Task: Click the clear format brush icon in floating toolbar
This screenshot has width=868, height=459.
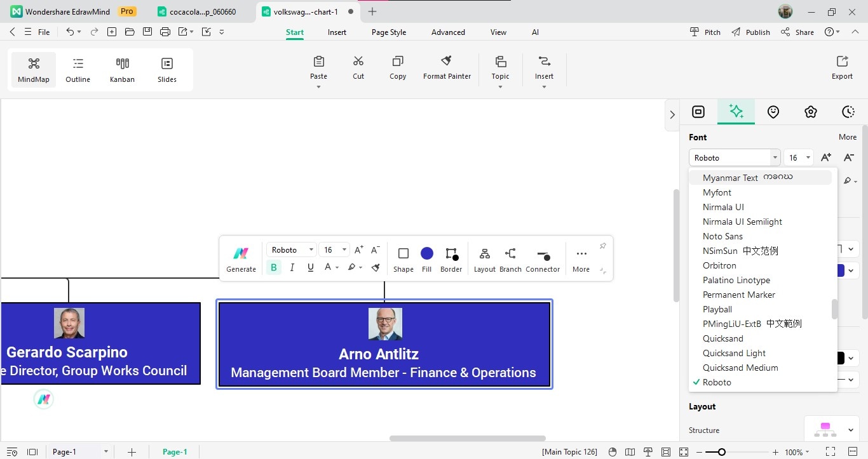Action: click(x=376, y=267)
